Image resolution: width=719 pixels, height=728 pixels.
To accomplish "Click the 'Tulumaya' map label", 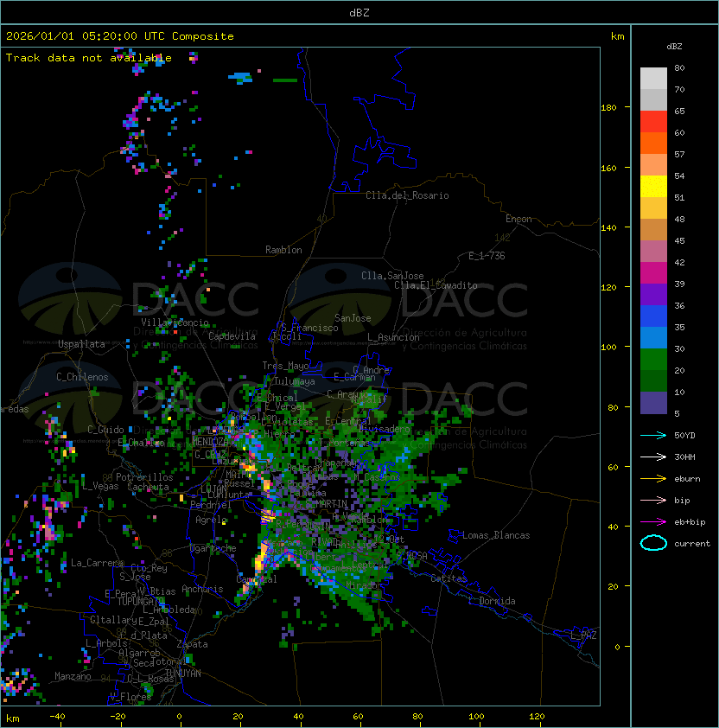I will click(x=295, y=381).
